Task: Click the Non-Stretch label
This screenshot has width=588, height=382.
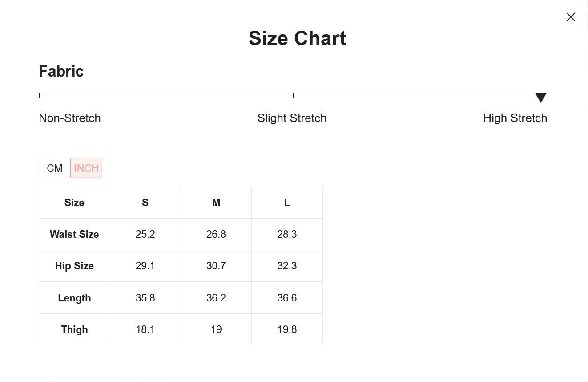Action: (x=70, y=118)
